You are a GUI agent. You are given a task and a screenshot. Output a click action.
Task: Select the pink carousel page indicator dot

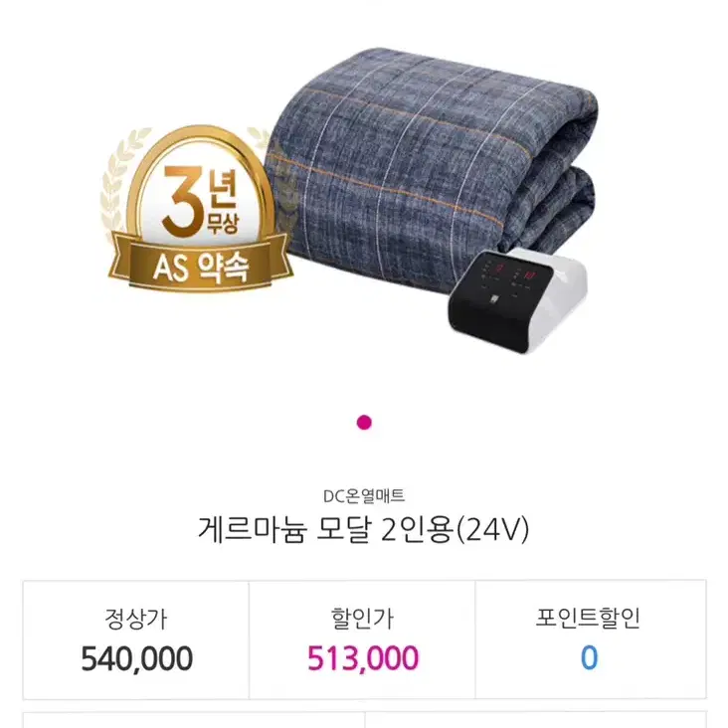pos(364,423)
